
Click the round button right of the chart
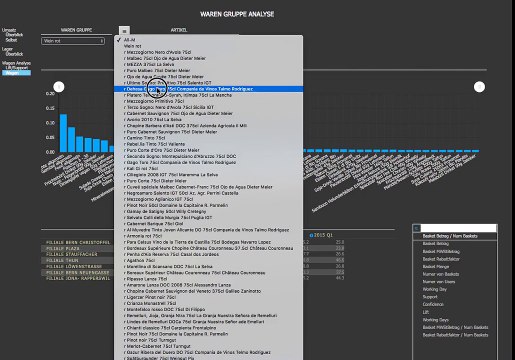pyautogui.click(x=479, y=87)
